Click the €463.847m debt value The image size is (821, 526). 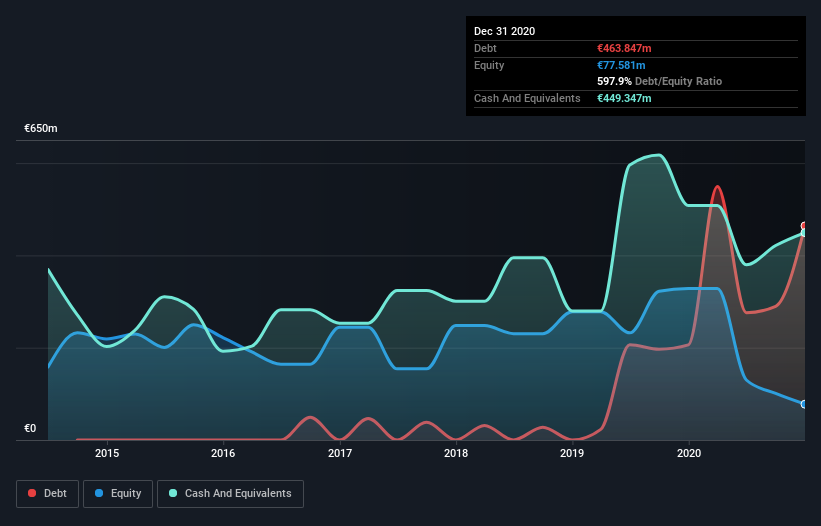point(624,48)
